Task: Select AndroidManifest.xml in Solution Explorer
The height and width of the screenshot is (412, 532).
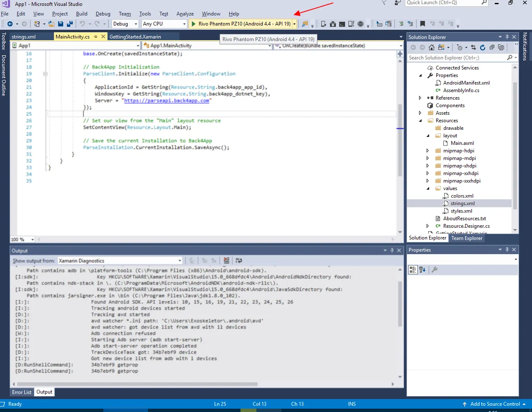Action: 466,83
